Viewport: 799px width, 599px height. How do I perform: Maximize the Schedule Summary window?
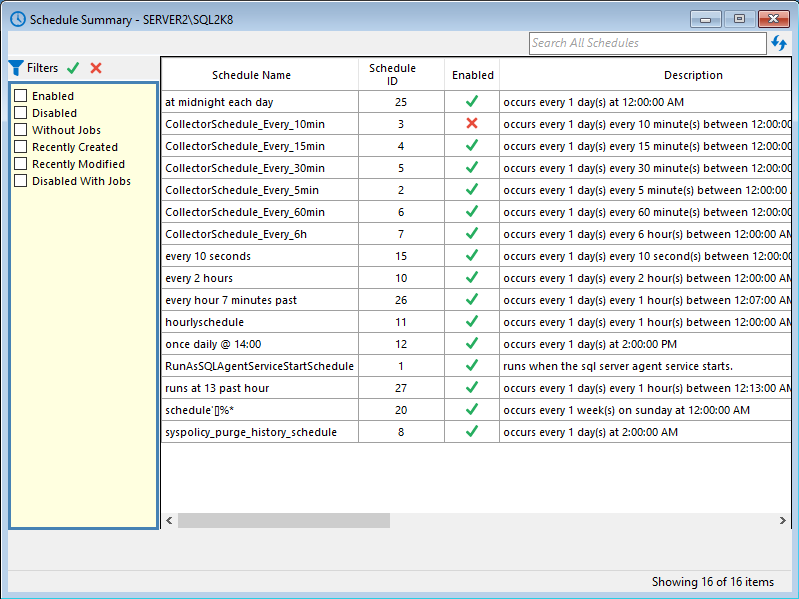click(x=739, y=19)
